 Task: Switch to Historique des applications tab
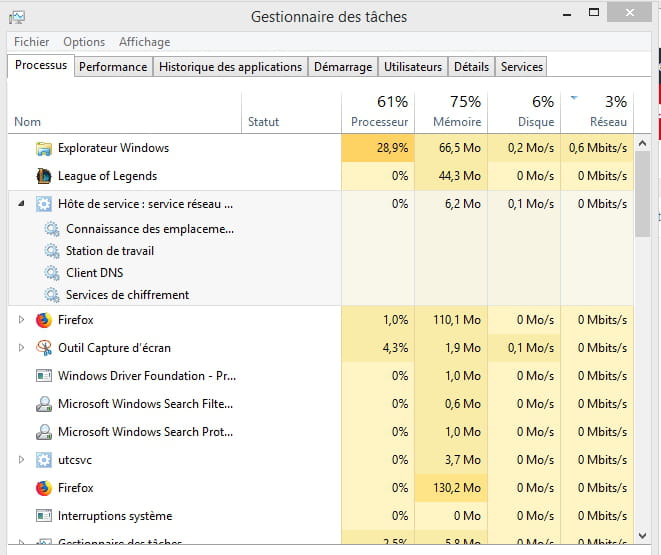(230, 67)
